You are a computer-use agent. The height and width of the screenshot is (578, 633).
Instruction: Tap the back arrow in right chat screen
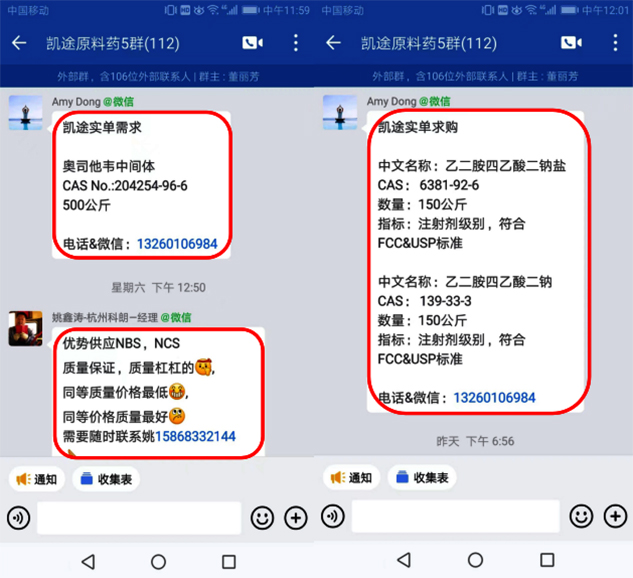point(333,42)
